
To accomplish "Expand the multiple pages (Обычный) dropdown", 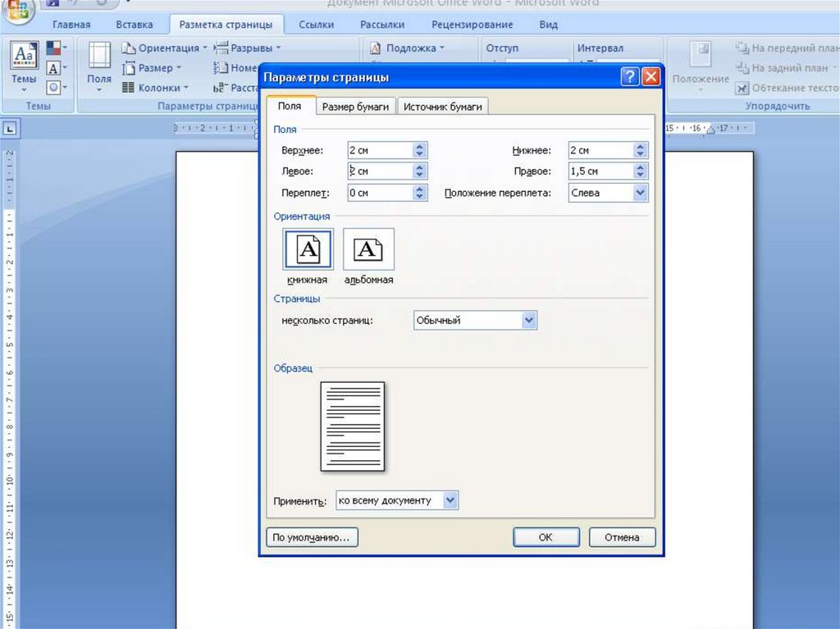I will point(529,321).
